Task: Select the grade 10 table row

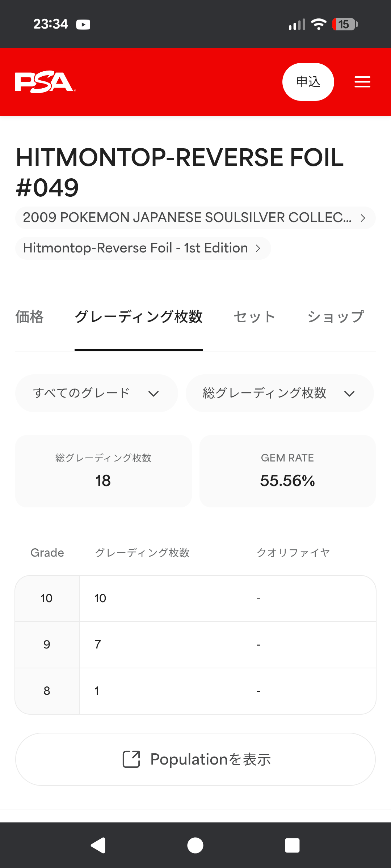Action: click(195, 599)
